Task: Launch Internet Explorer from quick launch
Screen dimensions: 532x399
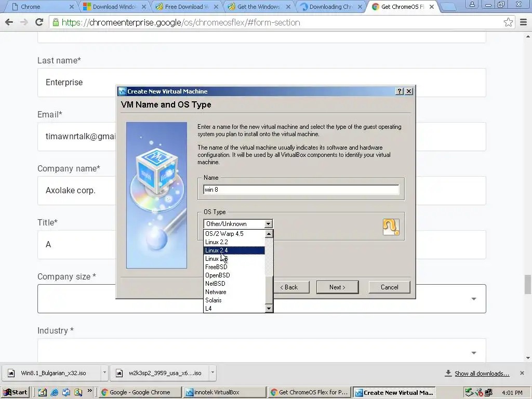Action: [54, 392]
